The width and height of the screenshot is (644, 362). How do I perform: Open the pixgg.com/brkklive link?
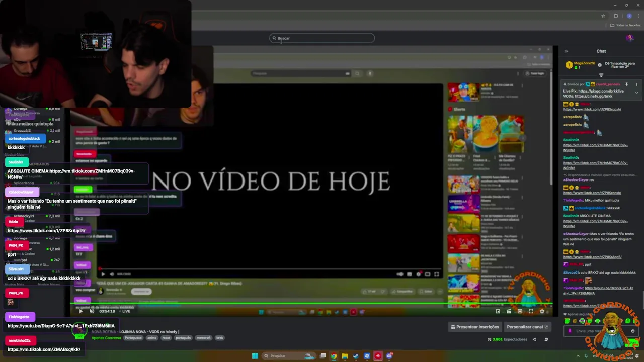(601, 91)
